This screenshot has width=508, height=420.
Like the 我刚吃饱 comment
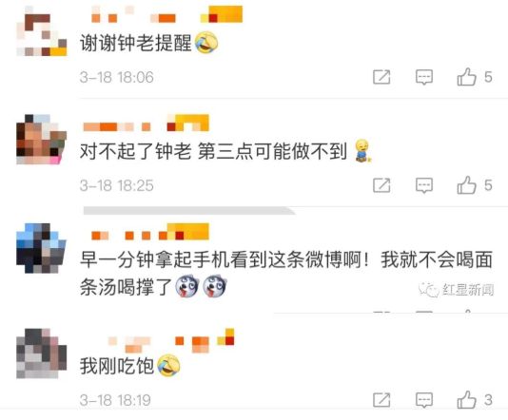pos(466,400)
